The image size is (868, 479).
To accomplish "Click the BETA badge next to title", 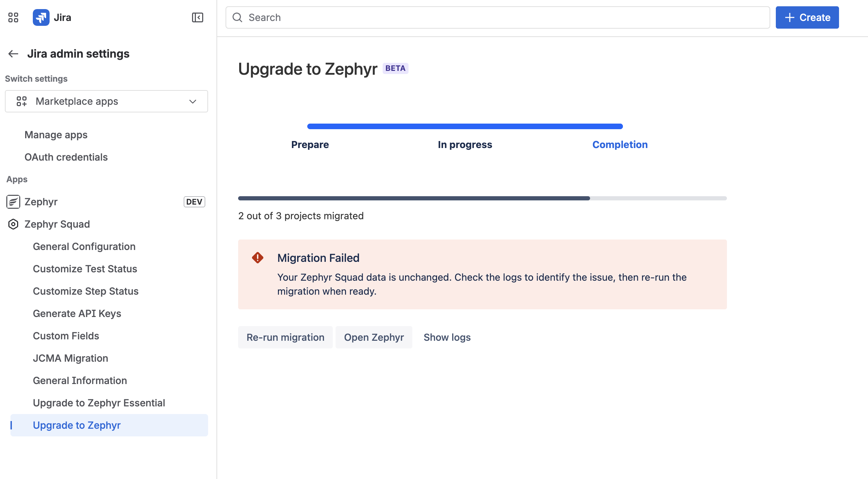I will [x=396, y=68].
